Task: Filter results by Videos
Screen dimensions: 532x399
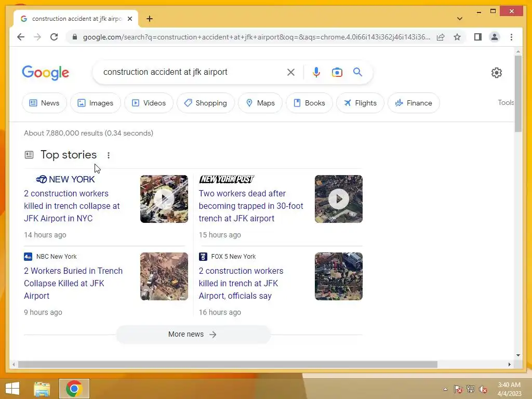Action: 149,103
